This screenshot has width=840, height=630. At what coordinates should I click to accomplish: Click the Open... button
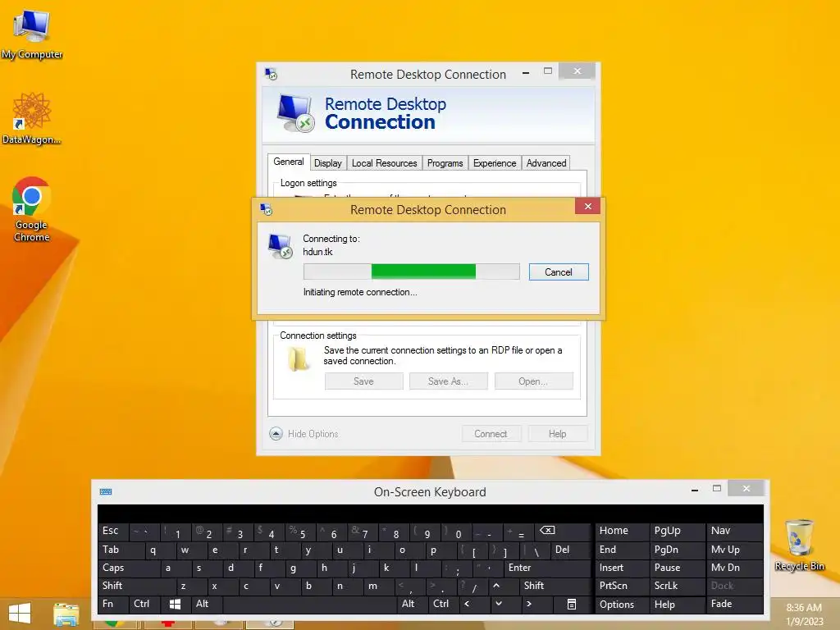[533, 381]
